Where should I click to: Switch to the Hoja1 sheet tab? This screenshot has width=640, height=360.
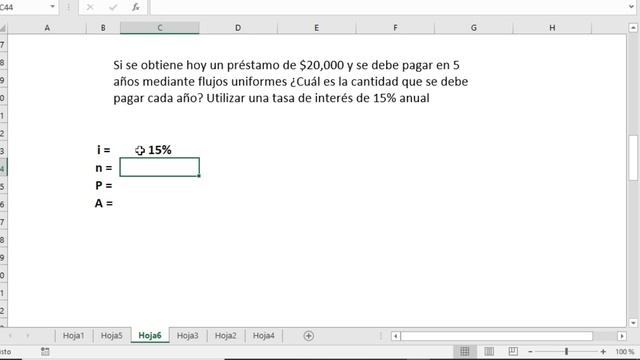coord(73,336)
